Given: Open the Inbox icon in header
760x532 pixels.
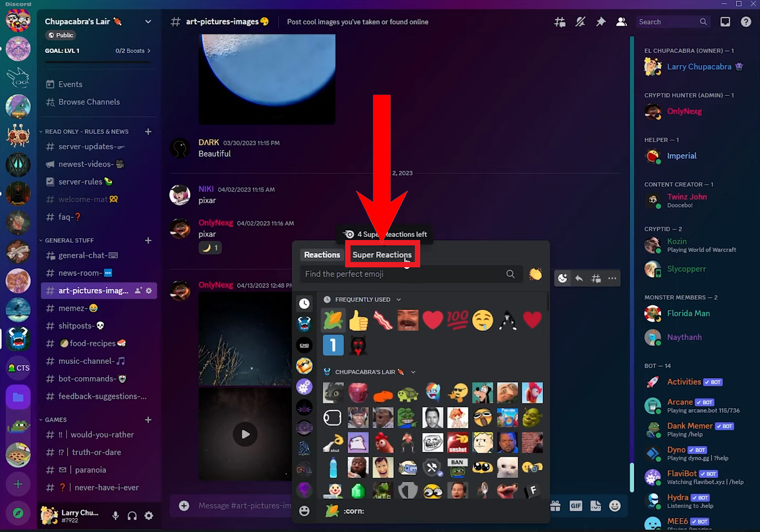Looking at the screenshot, I should (725, 22).
